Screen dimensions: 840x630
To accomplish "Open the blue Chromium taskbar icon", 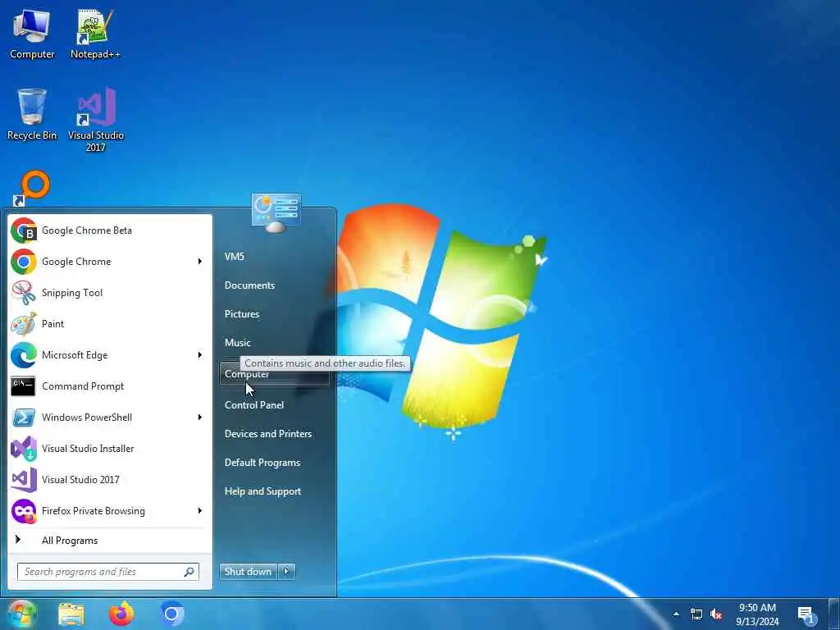I will pos(172,614).
